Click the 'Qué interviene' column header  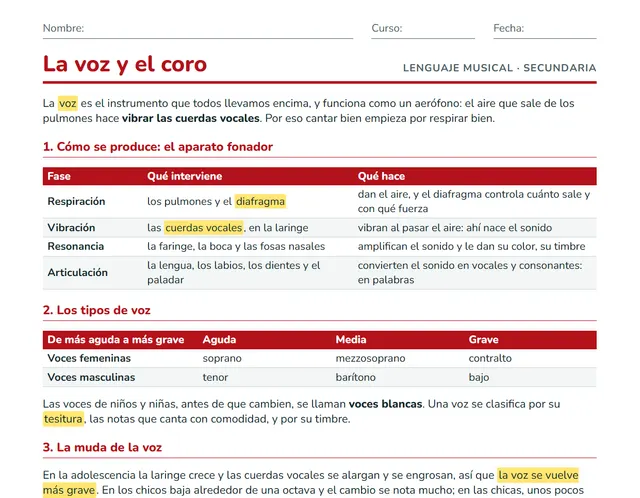184,176
